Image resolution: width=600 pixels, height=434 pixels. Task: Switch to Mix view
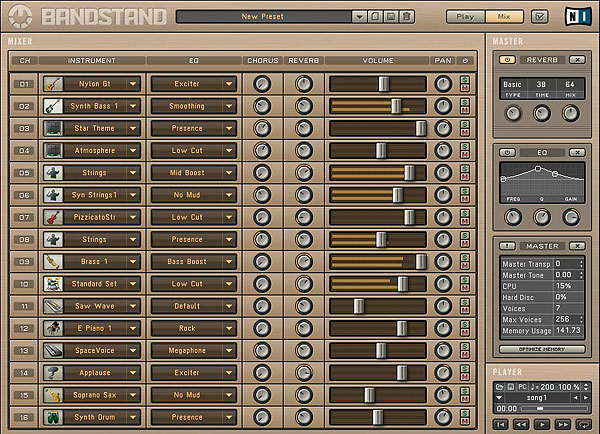coord(504,16)
